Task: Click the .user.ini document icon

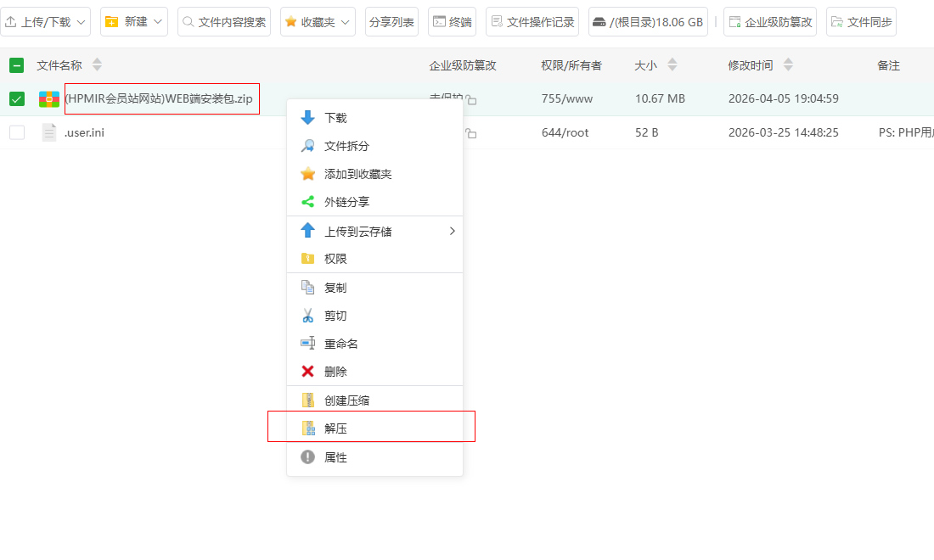Action: point(49,132)
